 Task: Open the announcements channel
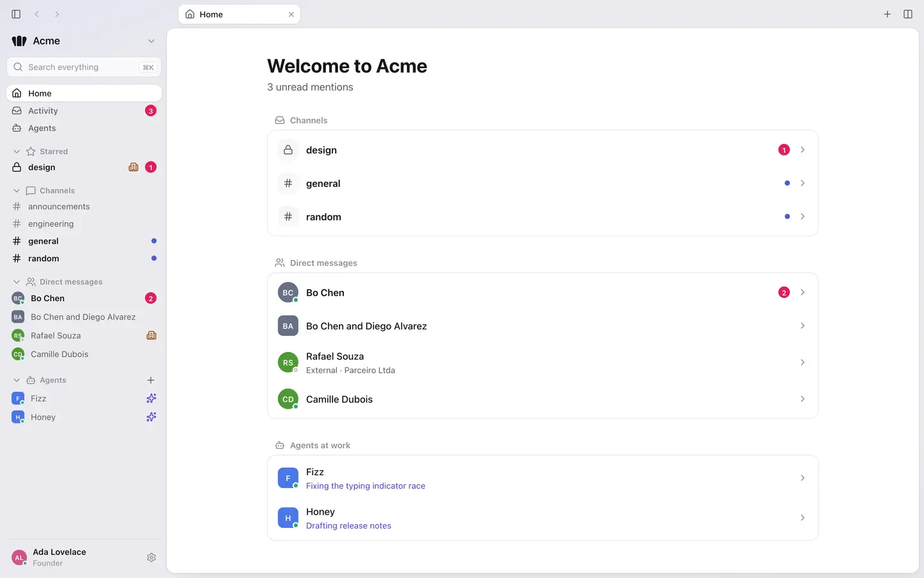[84, 206]
